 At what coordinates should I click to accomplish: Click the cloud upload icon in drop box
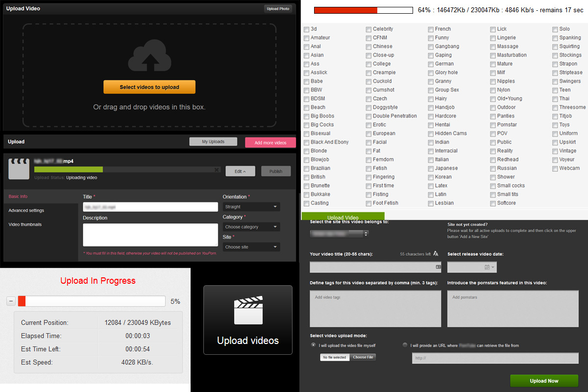pyautogui.click(x=149, y=56)
